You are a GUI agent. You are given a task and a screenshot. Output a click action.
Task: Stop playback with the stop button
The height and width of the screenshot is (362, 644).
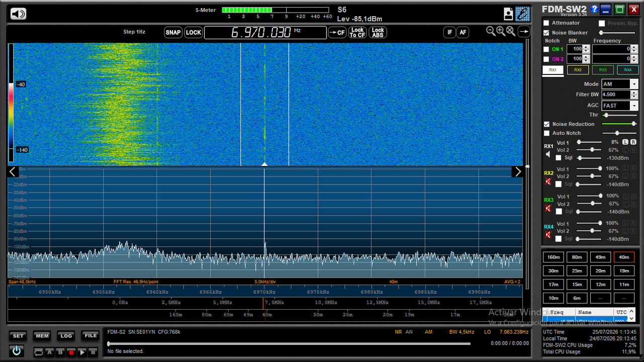point(93,352)
